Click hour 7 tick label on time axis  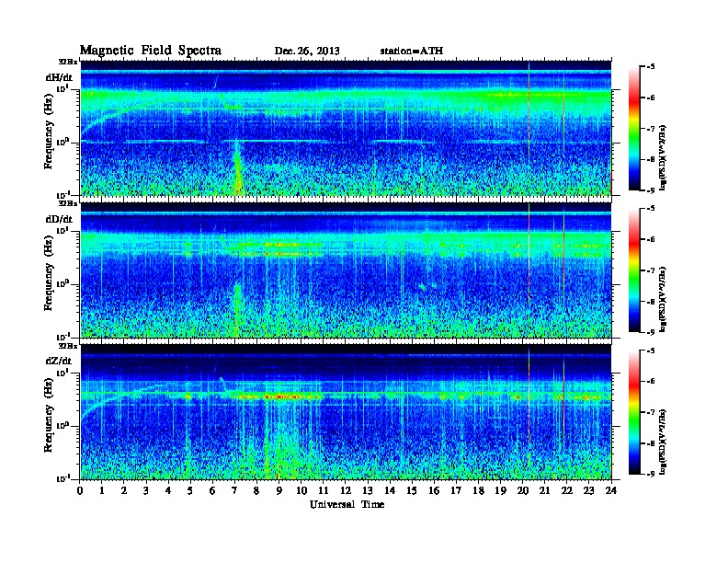(x=235, y=490)
